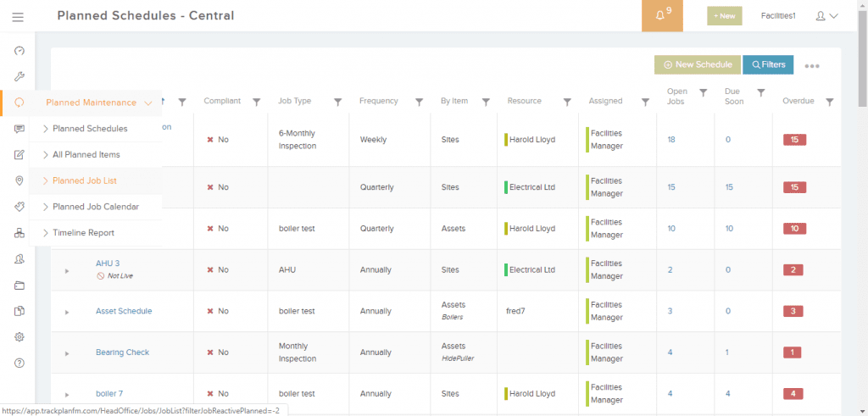Click the New Schedule button

(697, 64)
